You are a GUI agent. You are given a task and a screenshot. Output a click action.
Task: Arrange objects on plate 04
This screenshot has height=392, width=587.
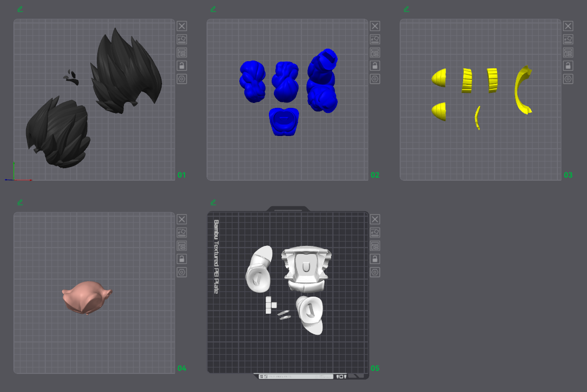(182, 245)
